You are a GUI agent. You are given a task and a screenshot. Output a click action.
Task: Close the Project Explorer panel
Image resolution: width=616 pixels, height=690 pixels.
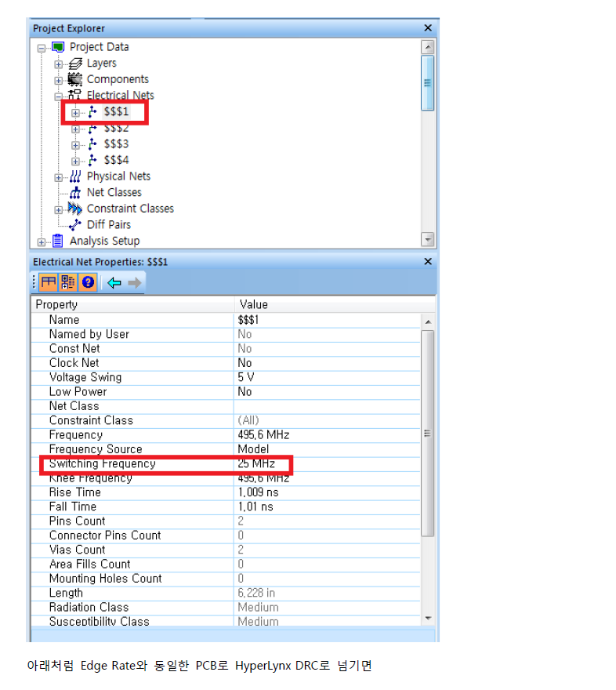[x=428, y=28]
